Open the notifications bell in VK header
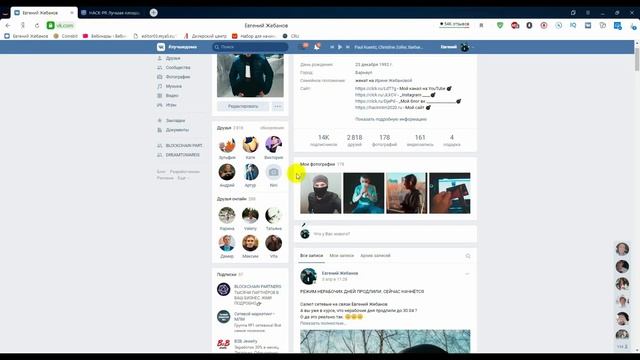 317,47
